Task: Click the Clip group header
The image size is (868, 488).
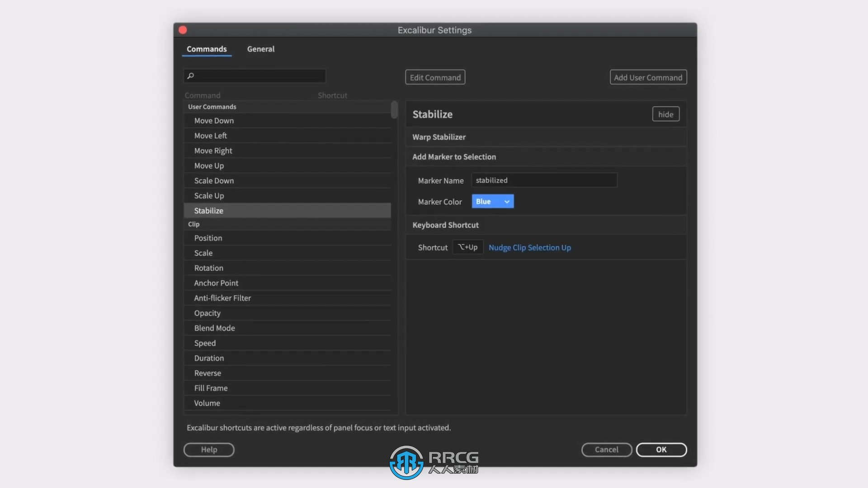Action: (287, 224)
